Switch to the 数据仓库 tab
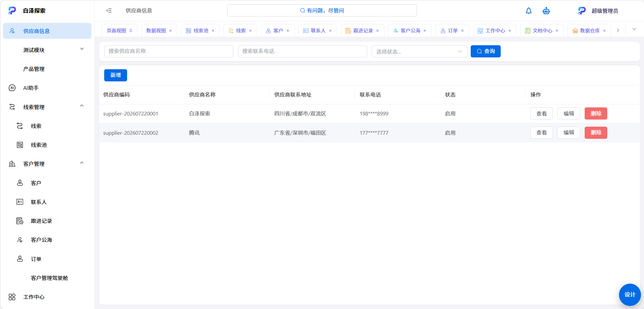The width and height of the screenshot is (644, 309). click(589, 31)
